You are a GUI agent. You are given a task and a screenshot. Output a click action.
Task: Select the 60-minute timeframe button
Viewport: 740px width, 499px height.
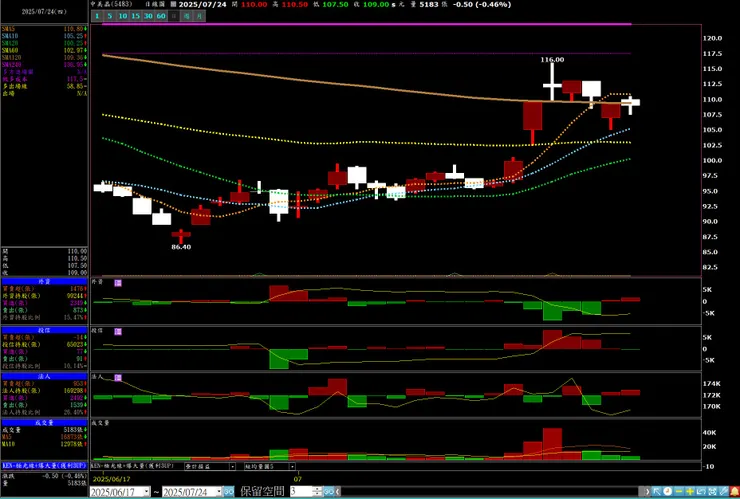click(x=161, y=16)
